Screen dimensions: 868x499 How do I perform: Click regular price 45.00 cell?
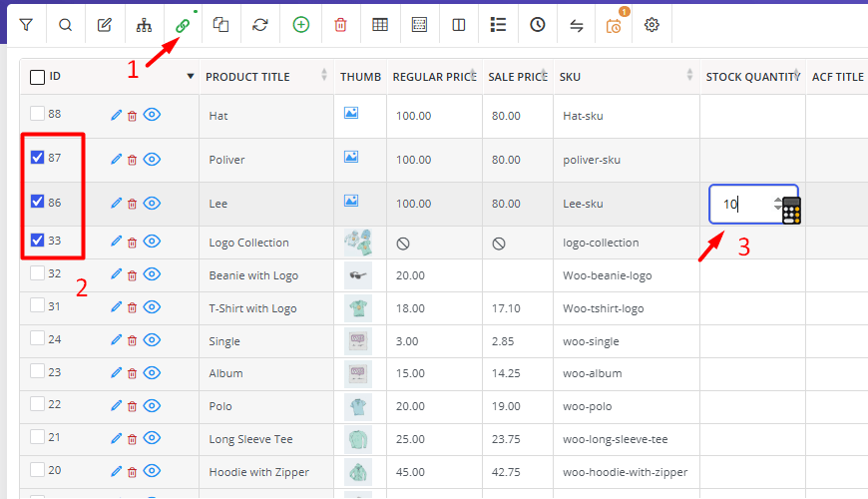435,472
